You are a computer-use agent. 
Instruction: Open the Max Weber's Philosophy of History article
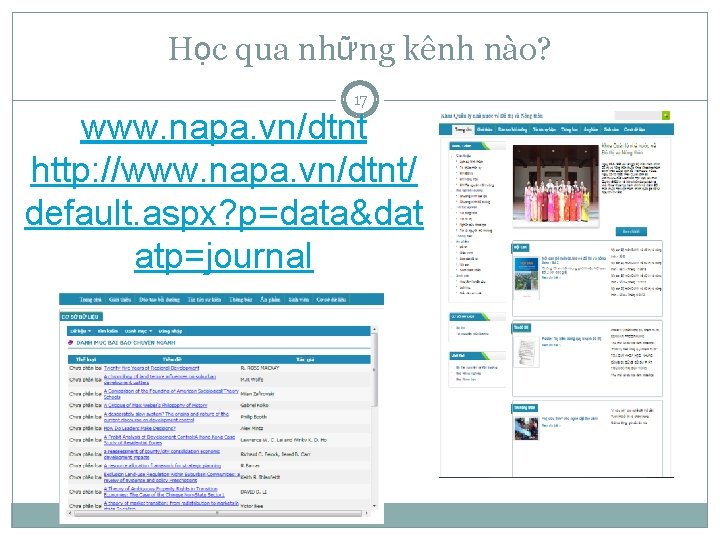(156, 405)
